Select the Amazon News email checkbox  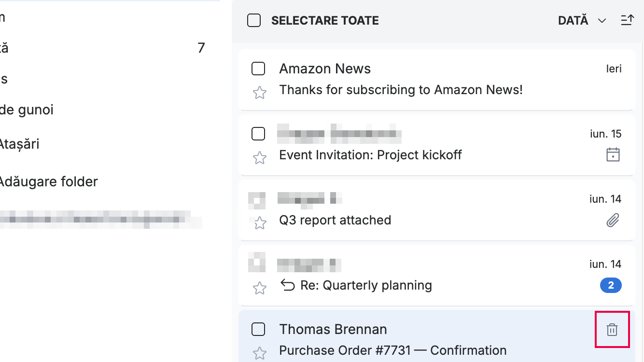[x=258, y=69]
